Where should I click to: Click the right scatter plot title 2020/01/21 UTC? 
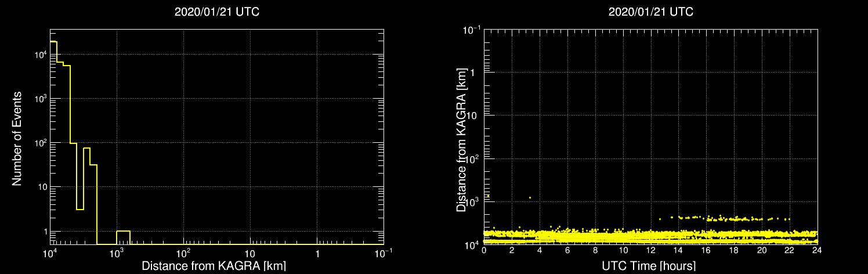pos(650,12)
